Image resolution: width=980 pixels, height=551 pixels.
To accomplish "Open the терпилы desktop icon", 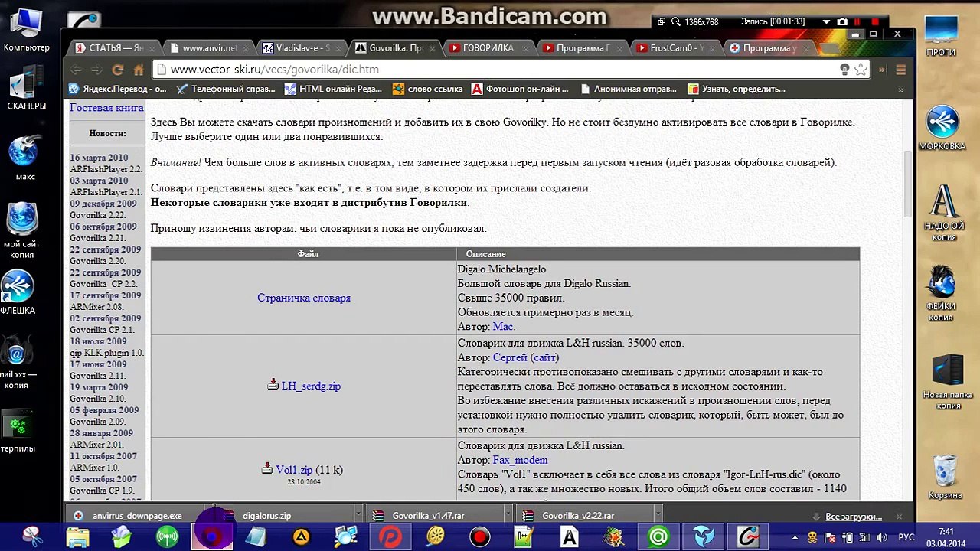I will pyautogui.click(x=18, y=431).
